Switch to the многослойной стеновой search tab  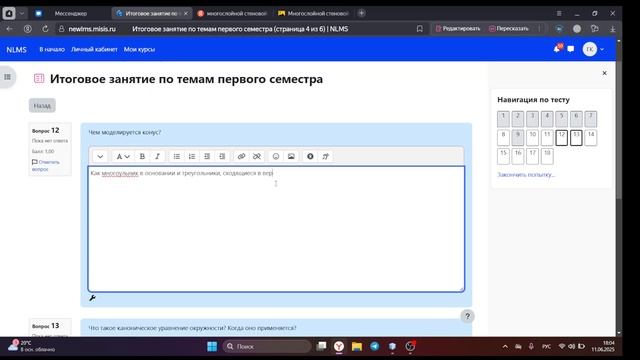(x=232, y=13)
